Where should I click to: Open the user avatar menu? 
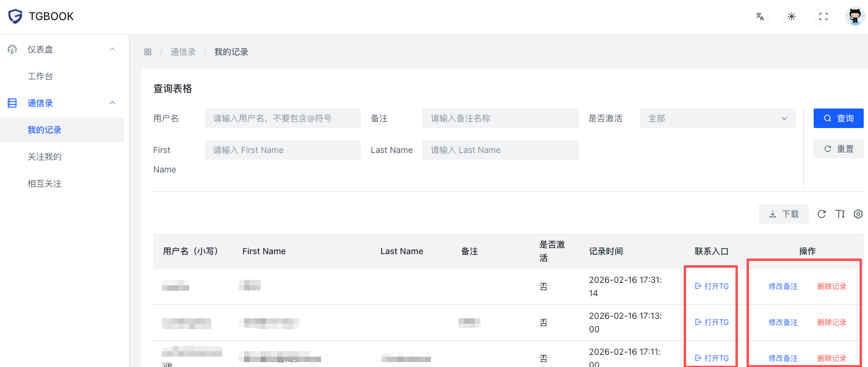(x=855, y=16)
